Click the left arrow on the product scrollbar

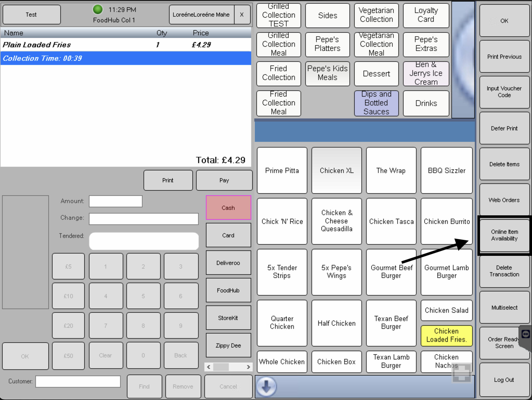tap(208, 367)
